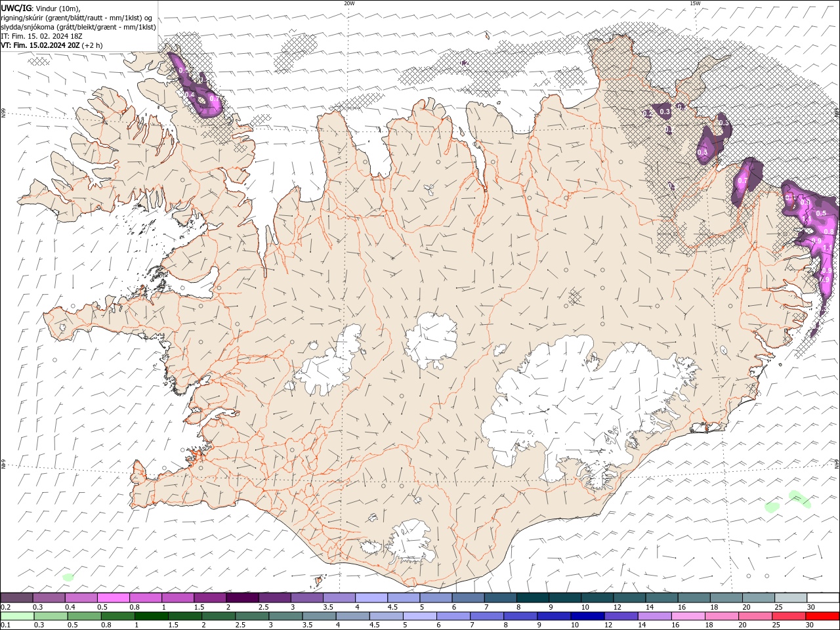
Task: Click the light lavender swatch at 4 on upper scale
Action: 371,598
